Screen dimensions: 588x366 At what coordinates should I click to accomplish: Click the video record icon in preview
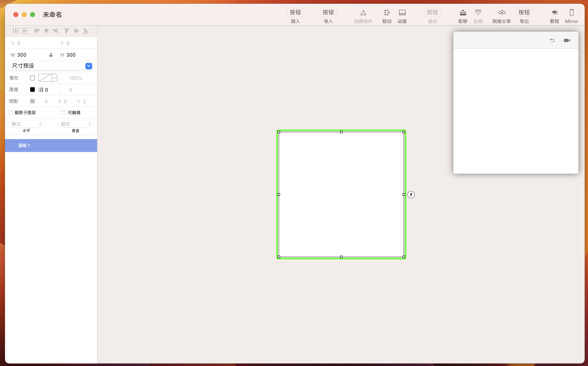(567, 40)
